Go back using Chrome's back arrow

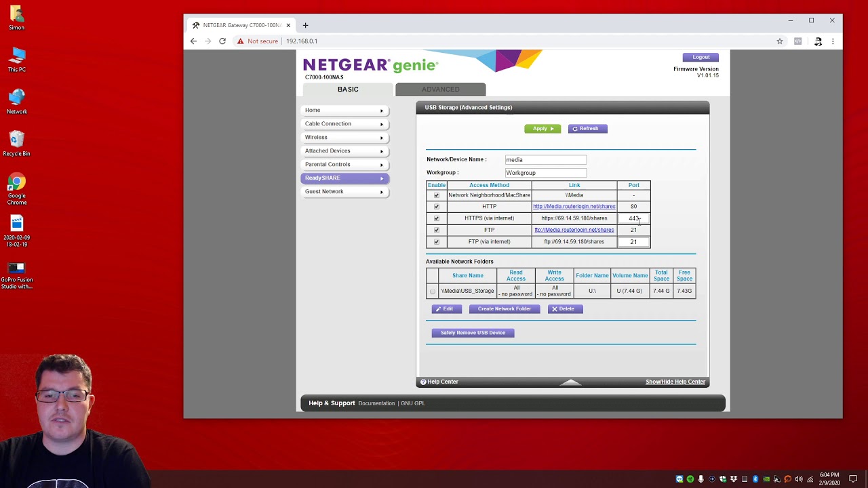(193, 41)
